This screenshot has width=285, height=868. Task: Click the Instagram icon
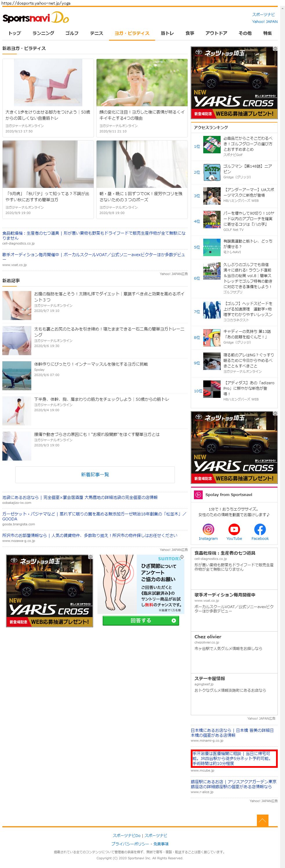pos(208,529)
